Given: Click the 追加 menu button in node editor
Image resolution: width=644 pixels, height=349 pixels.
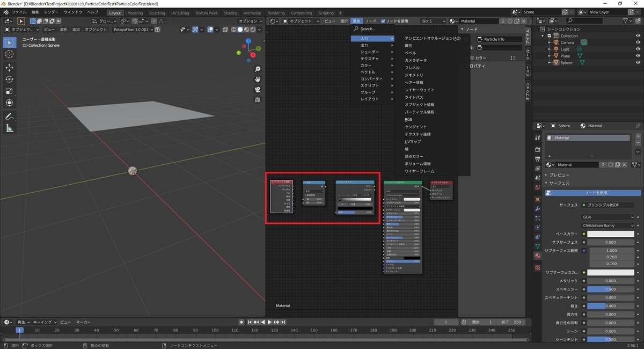Looking at the screenshot, I should 357,21.
